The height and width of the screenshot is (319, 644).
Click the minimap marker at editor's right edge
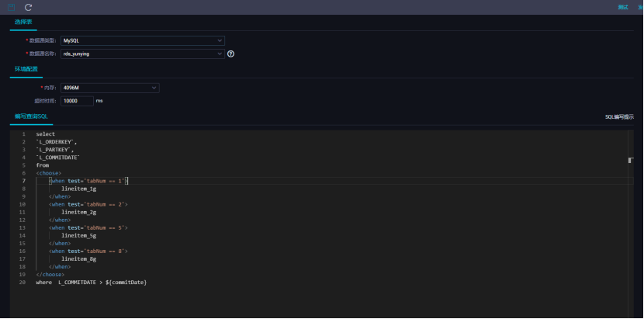(x=631, y=161)
